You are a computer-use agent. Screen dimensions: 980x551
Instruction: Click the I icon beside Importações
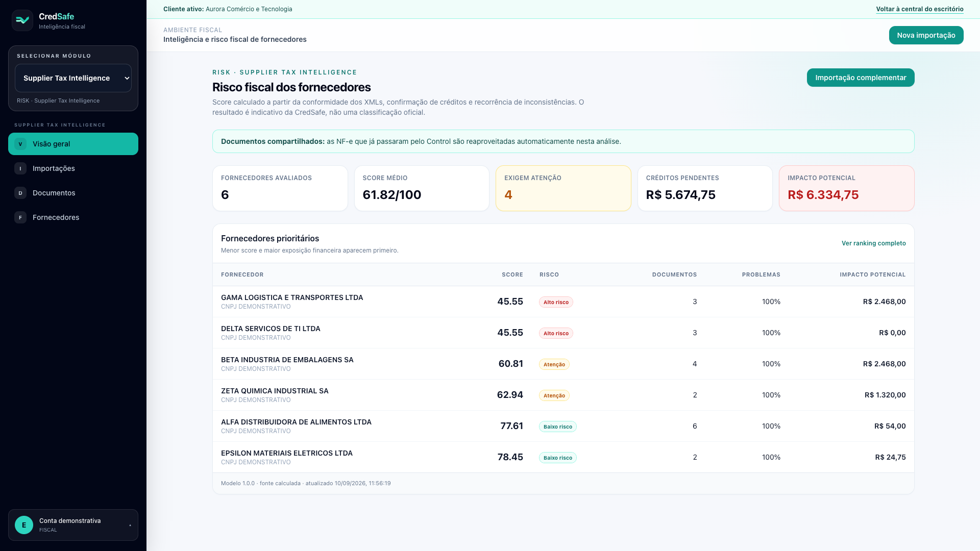[20, 168]
